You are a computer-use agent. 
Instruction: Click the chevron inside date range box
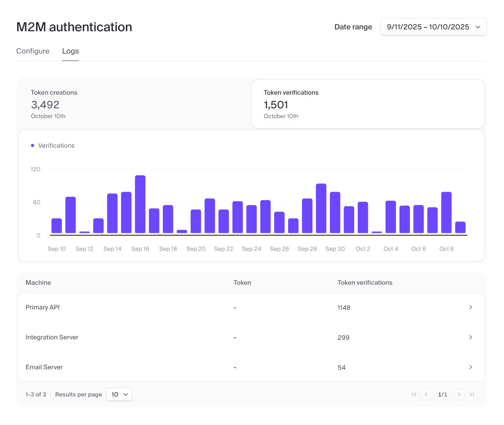pyautogui.click(x=478, y=27)
